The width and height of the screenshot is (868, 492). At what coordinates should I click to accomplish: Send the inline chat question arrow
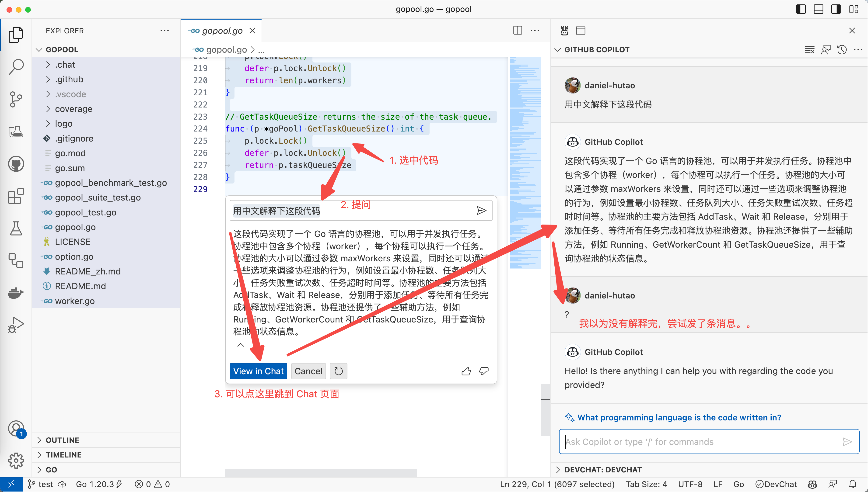[x=482, y=211]
